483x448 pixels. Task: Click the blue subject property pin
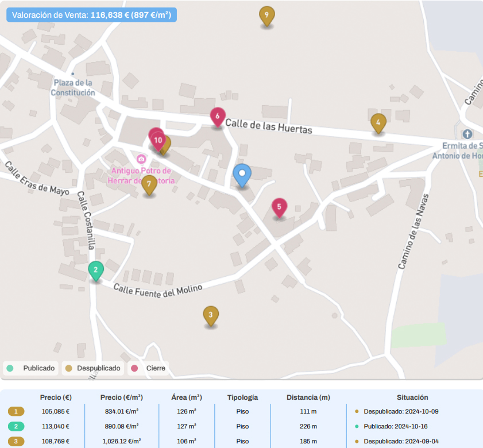[x=242, y=174]
